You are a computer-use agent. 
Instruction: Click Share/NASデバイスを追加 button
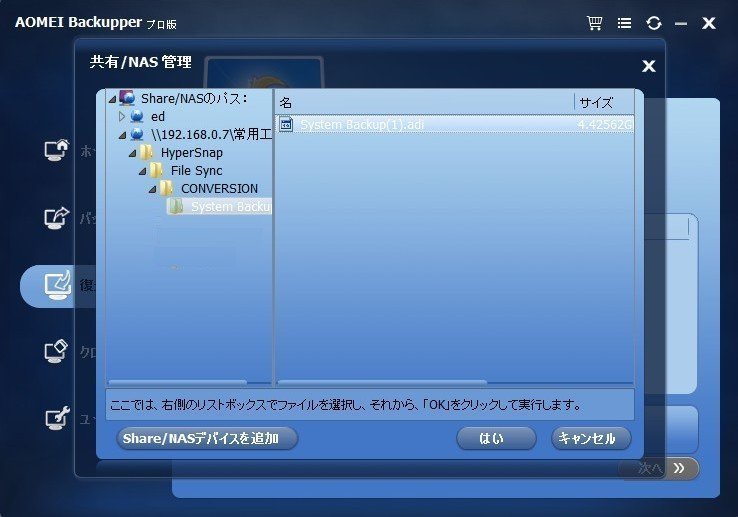(207, 438)
